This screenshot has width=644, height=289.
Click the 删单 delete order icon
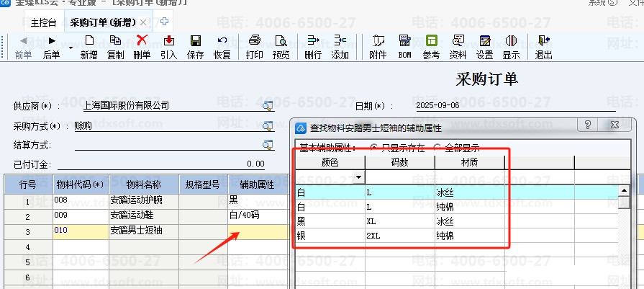(142, 46)
